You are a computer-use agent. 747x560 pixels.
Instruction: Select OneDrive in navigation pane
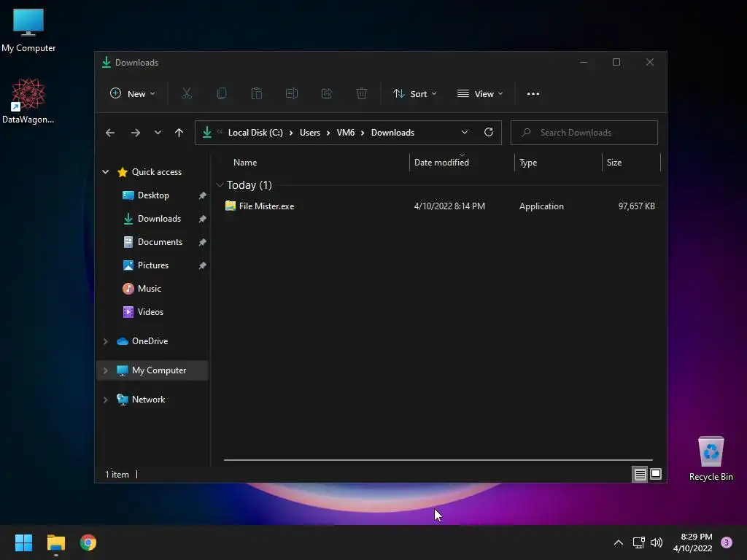coord(150,341)
